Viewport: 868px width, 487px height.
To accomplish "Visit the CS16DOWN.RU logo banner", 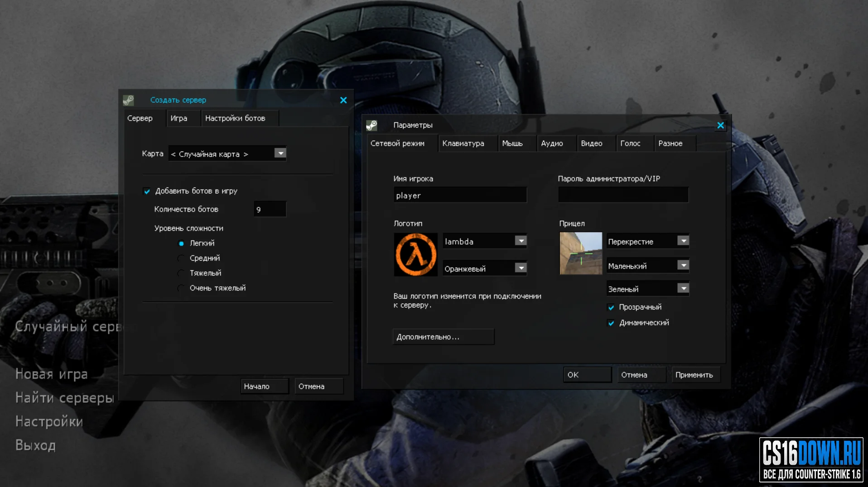I will (811, 459).
